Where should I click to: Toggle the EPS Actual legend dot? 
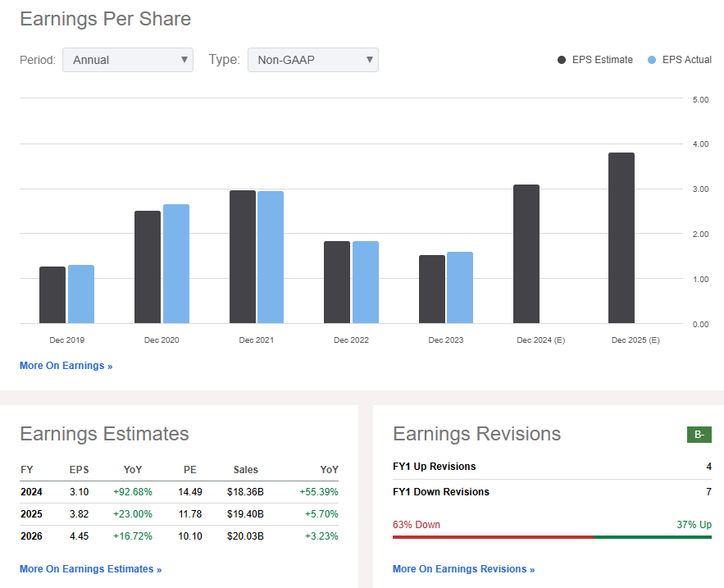[652, 60]
